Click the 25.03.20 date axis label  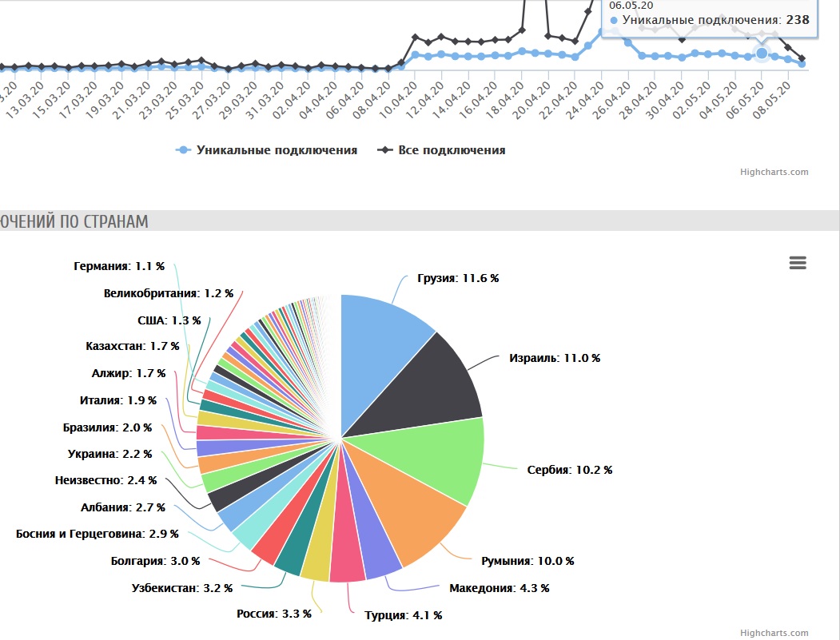[184, 100]
